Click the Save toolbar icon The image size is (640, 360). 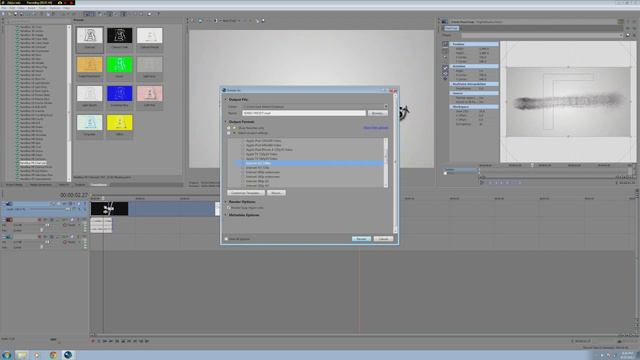pos(16,14)
